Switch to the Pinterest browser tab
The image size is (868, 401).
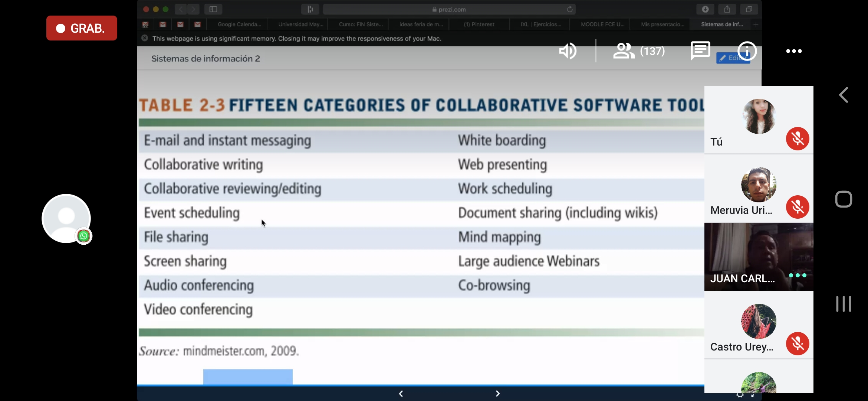click(x=479, y=25)
